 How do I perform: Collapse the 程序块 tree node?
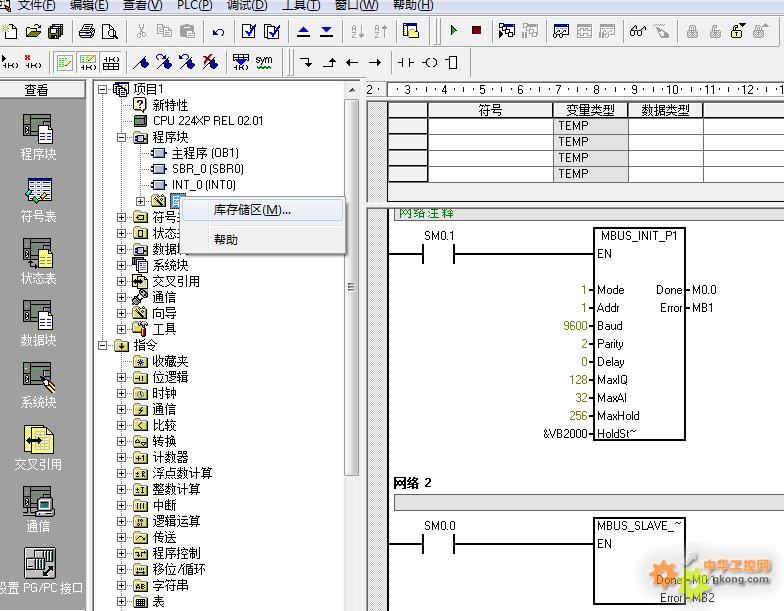(121, 137)
